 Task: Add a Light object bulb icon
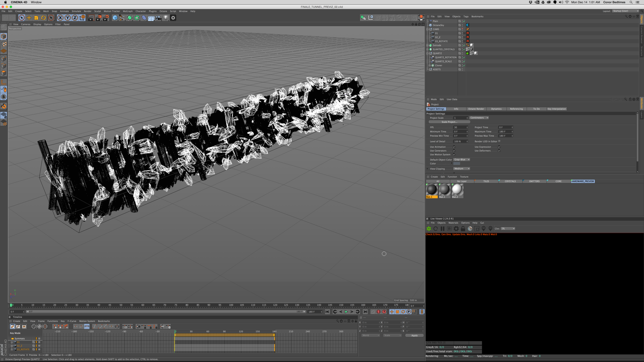(x=166, y=18)
